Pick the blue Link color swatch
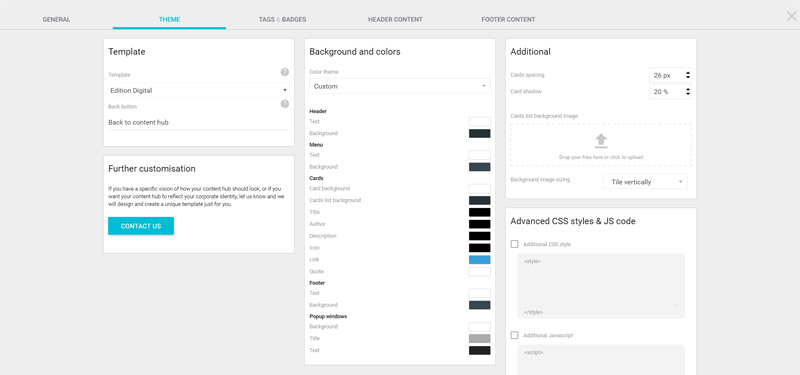Screen dimensions: 800x375 480,260
